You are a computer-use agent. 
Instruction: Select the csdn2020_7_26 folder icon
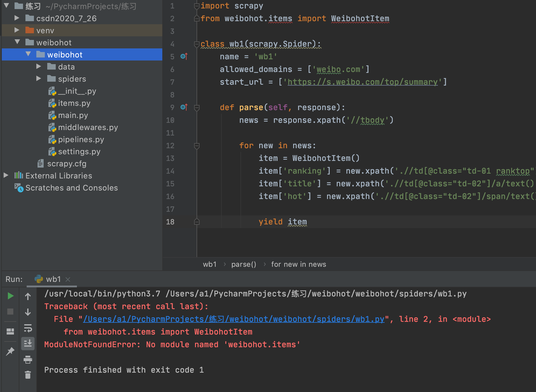pyautogui.click(x=29, y=18)
